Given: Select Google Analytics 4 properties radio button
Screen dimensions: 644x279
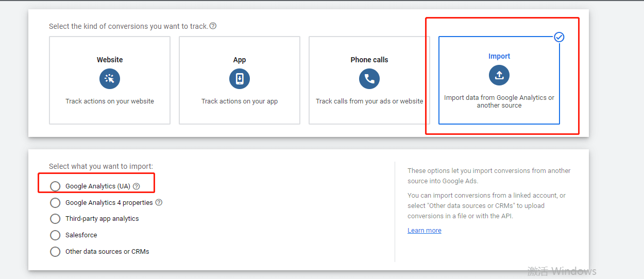Looking at the screenshot, I should [x=55, y=203].
